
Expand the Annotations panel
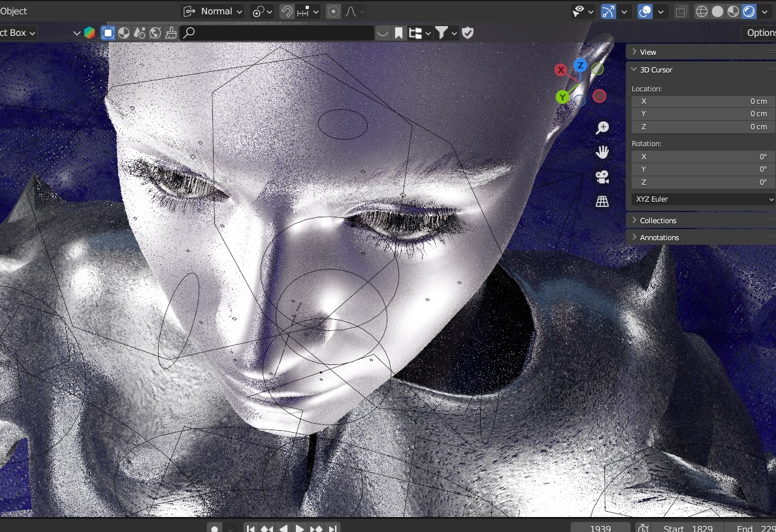pyautogui.click(x=659, y=238)
